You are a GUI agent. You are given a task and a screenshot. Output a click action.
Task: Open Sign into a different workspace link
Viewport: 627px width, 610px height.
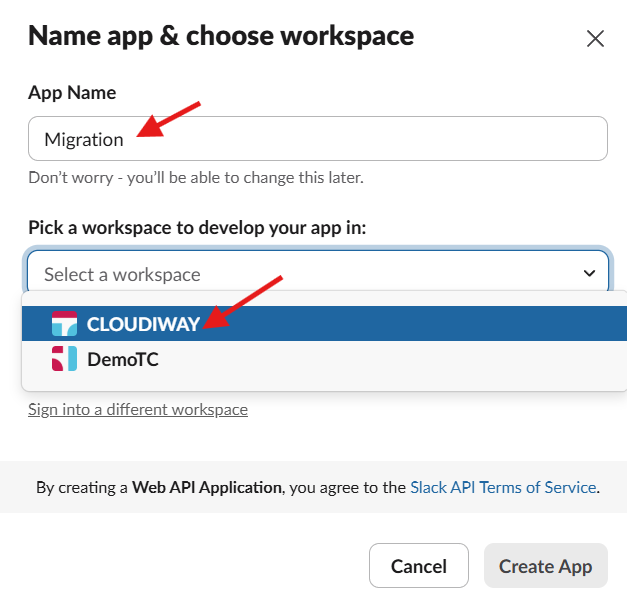coord(138,409)
